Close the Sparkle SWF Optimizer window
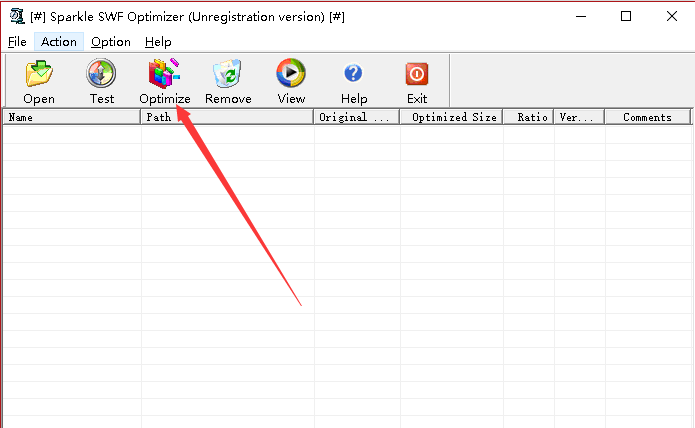 pyautogui.click(x=672, y=16)
